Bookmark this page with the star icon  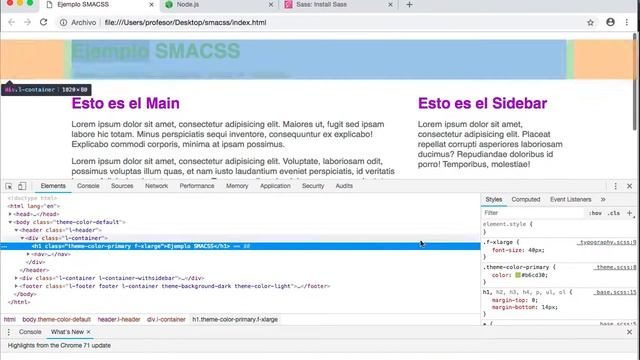590,22
